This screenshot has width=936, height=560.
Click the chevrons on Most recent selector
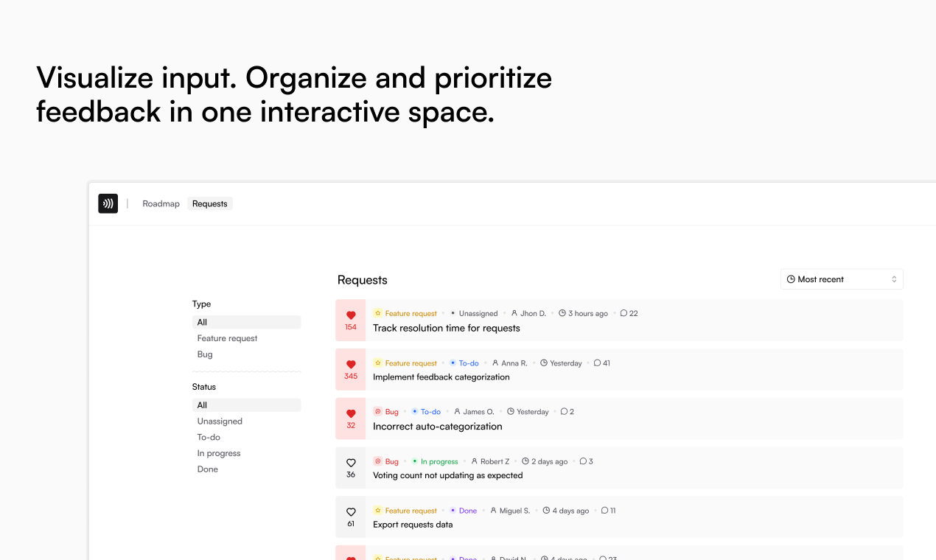pos(894,279)
